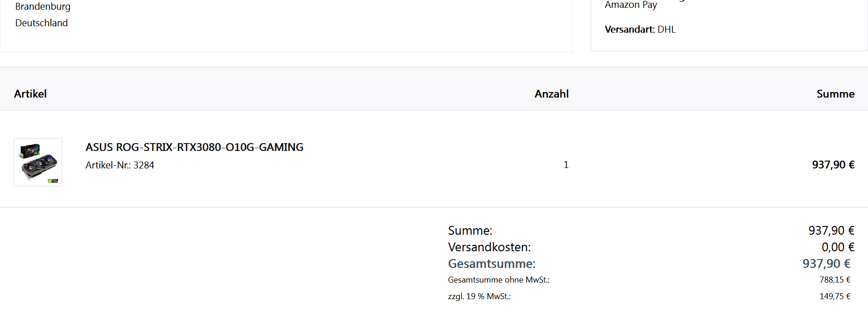This screenshot has width=868, height=318.
Task: Select the Summe column header
Action: coord(835,94)
